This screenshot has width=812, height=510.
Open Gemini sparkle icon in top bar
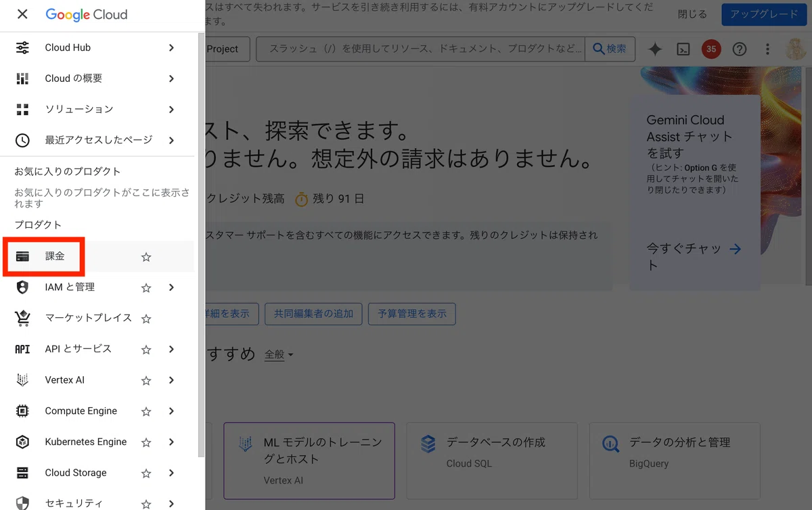[x=655, y=49]
